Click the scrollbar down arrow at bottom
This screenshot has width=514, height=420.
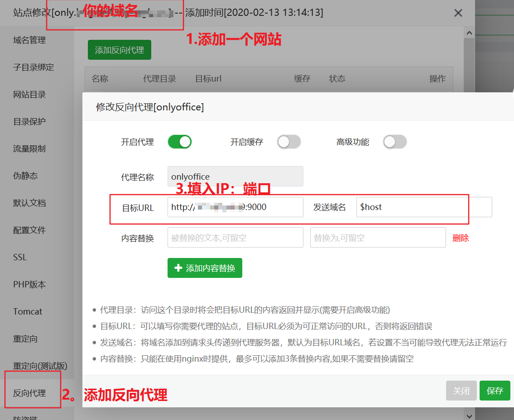469,415
